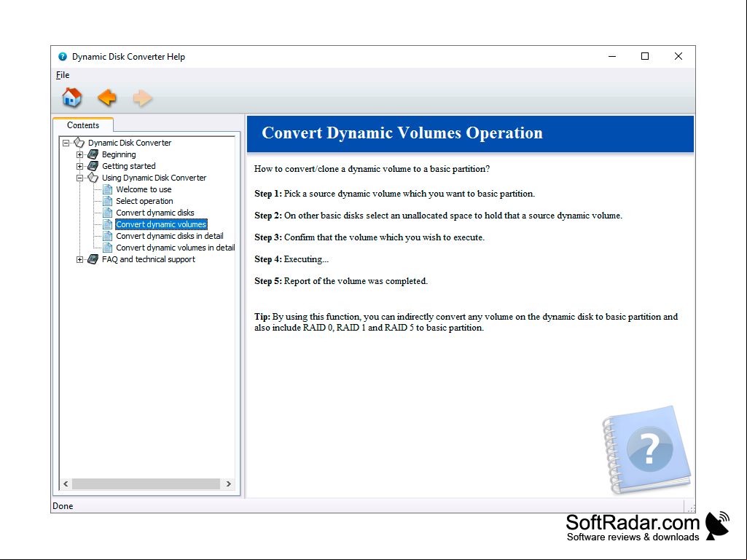Click the orange Back arrow
The image size is (747, 560).
(106, 97)
